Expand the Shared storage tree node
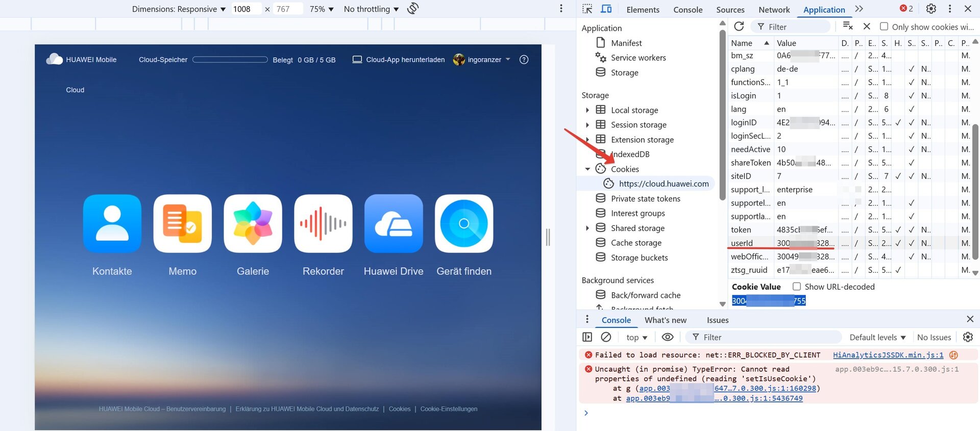The height and width of the screenshot is (431, 980). [x=587, y=228]
